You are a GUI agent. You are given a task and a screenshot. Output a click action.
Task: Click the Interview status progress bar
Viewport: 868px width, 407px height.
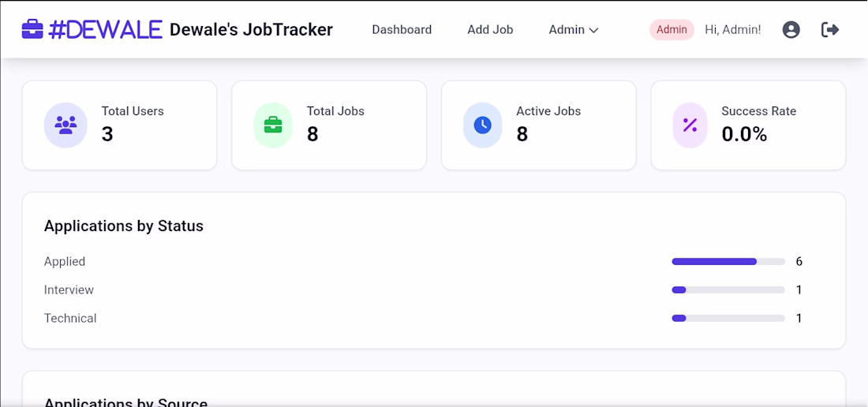pos(728,289)
